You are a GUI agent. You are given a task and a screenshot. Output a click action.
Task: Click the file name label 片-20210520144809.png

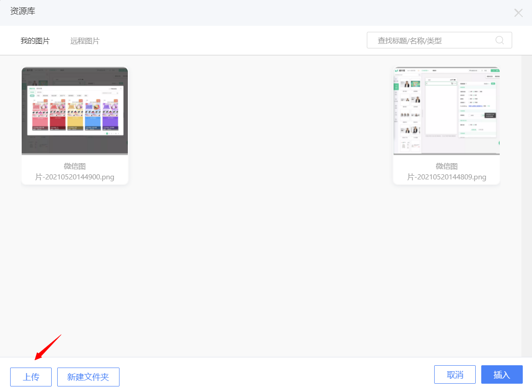point(446,177)
